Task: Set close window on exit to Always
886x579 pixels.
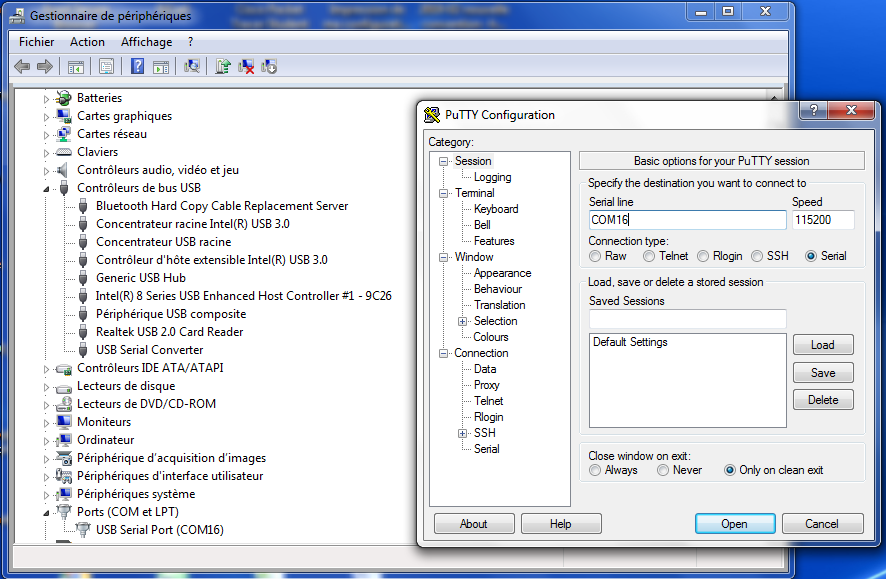Action: click(x=595, y=470)
